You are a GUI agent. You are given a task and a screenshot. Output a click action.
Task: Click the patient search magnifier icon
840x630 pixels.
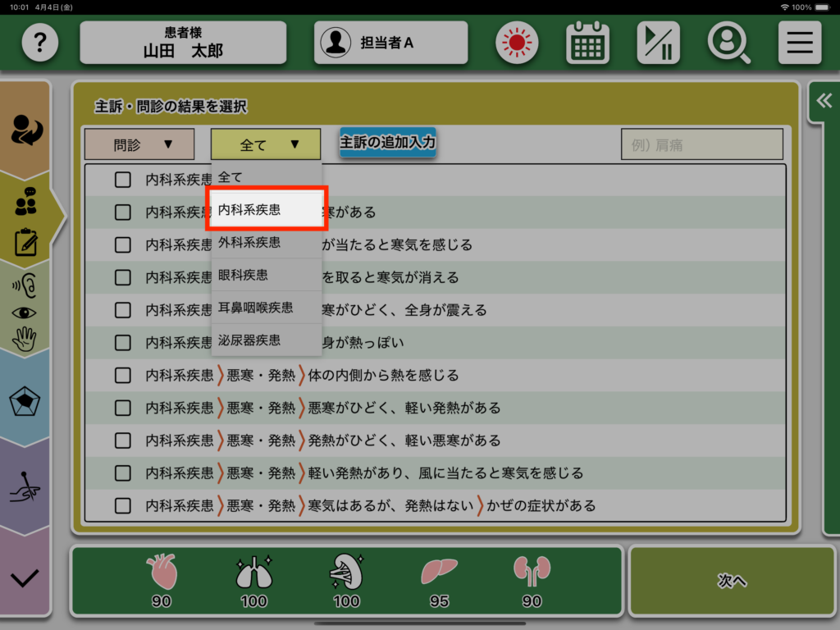pyautogui.click(x=729, y=43)
